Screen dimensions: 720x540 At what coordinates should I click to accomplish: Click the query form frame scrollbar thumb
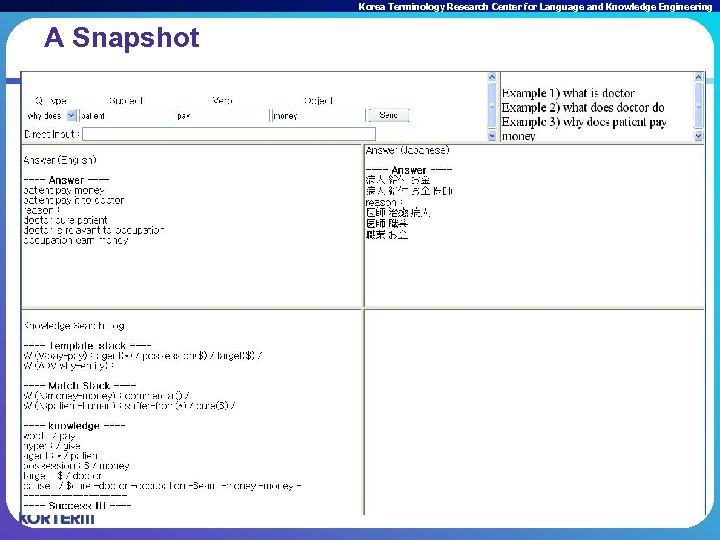pos(492,106)
